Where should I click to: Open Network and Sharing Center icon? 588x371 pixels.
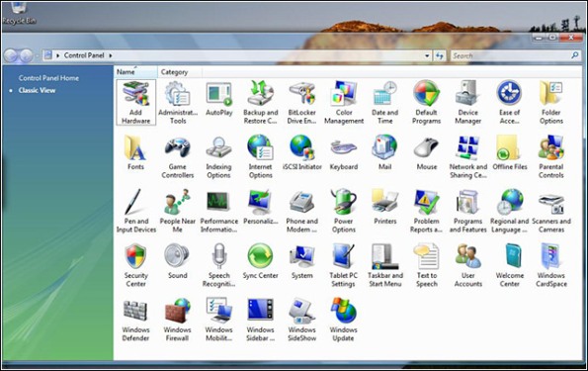(468, 156)
